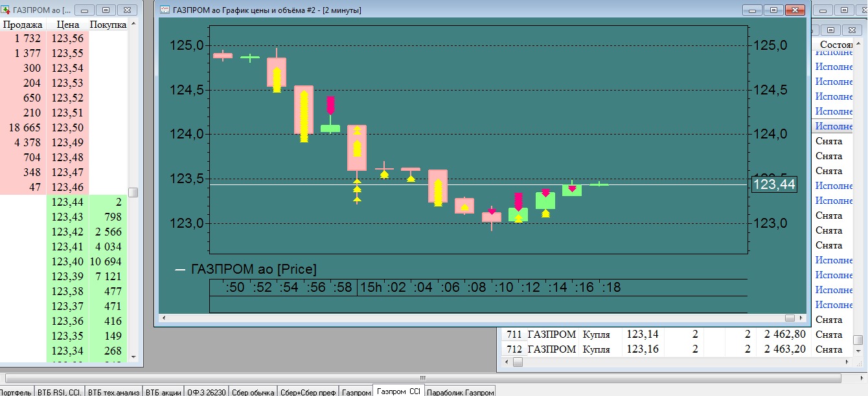This screenshot has width=868, height=396.
Task: Click price 123,14 in order 711
Action: pos(643,335)
